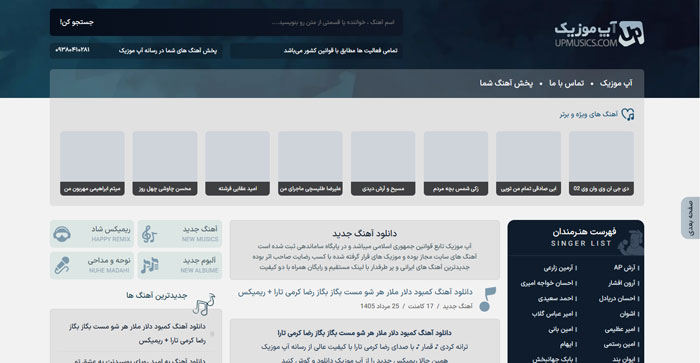This screenshot has height=363, width=700.
Task: Click the تمامی فعالیت ها مطابق با قوانین banner
Action: coord(316,50)
